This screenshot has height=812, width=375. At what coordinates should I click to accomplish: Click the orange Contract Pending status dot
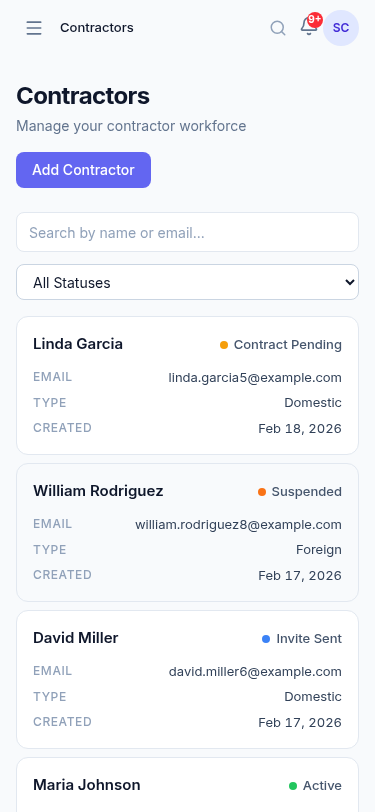coord(224,345)
